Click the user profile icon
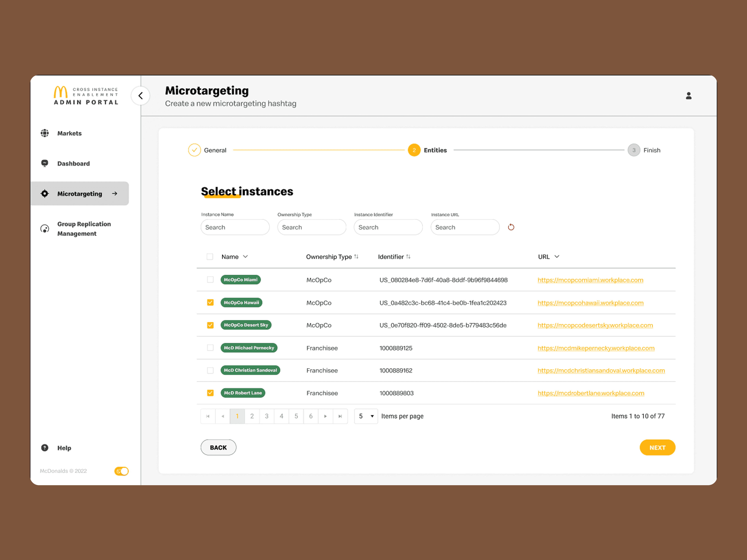 coord(689,96)
